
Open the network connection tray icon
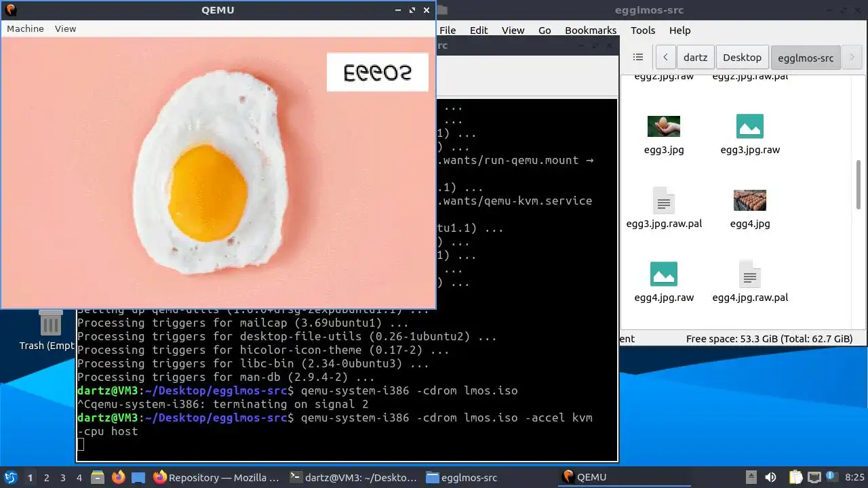[814, 477]
